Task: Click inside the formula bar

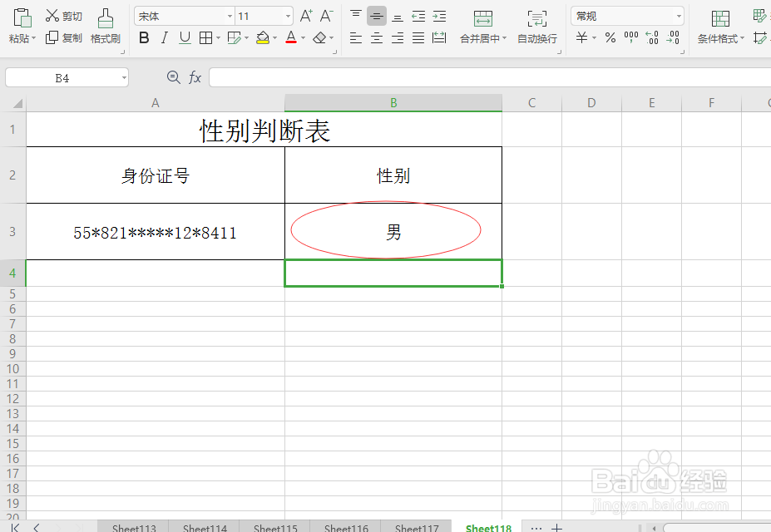Action: [416, 76]
